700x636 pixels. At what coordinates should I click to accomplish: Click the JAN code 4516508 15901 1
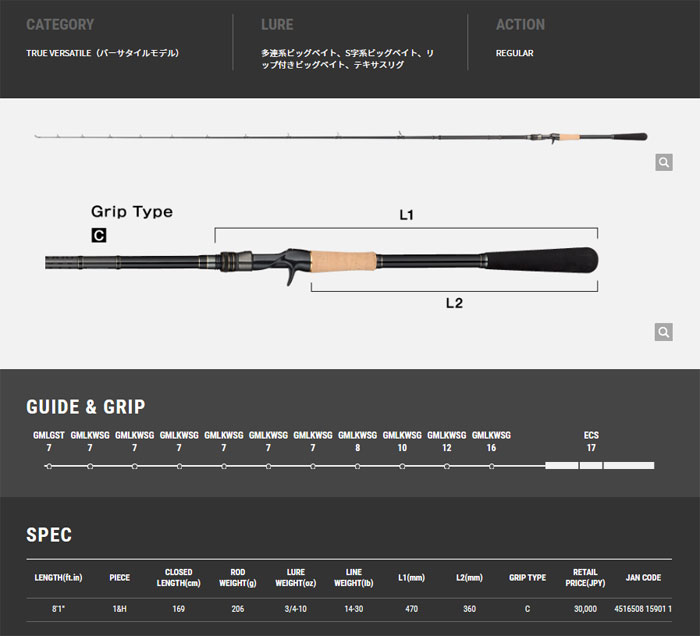(643, 608)
